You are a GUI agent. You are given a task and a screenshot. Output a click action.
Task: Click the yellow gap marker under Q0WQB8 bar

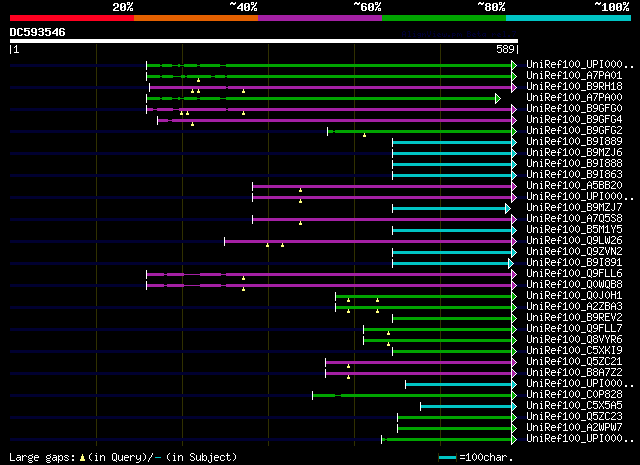click(243, 289)
